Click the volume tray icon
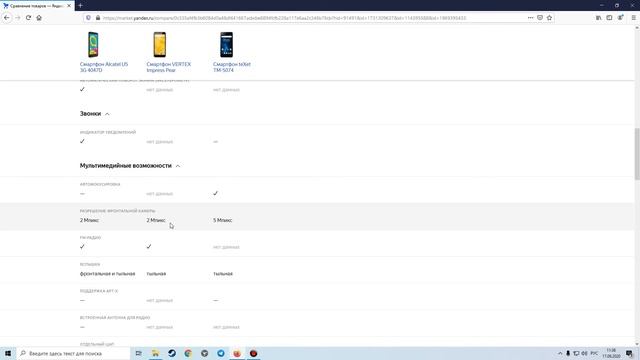 (584, 353)
